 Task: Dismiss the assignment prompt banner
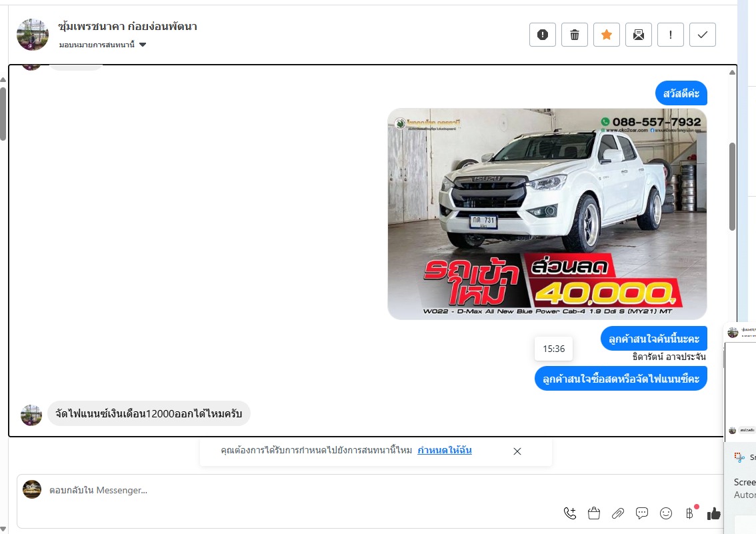point(517,451)
